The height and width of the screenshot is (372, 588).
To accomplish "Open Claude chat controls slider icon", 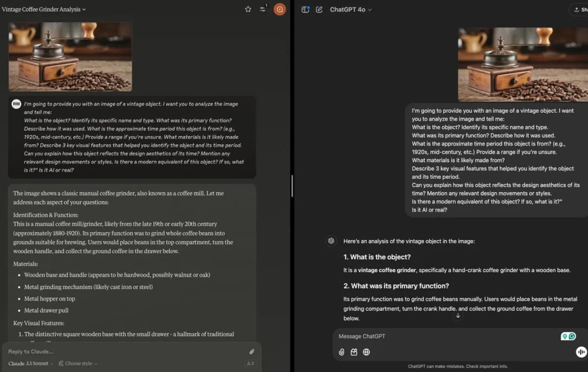I will tap(263, 9).
